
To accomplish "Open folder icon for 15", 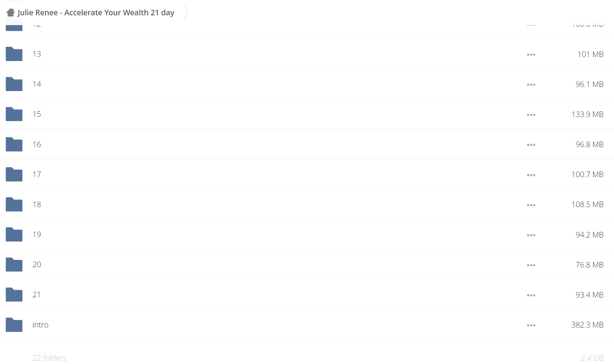I will pos(14,114).
